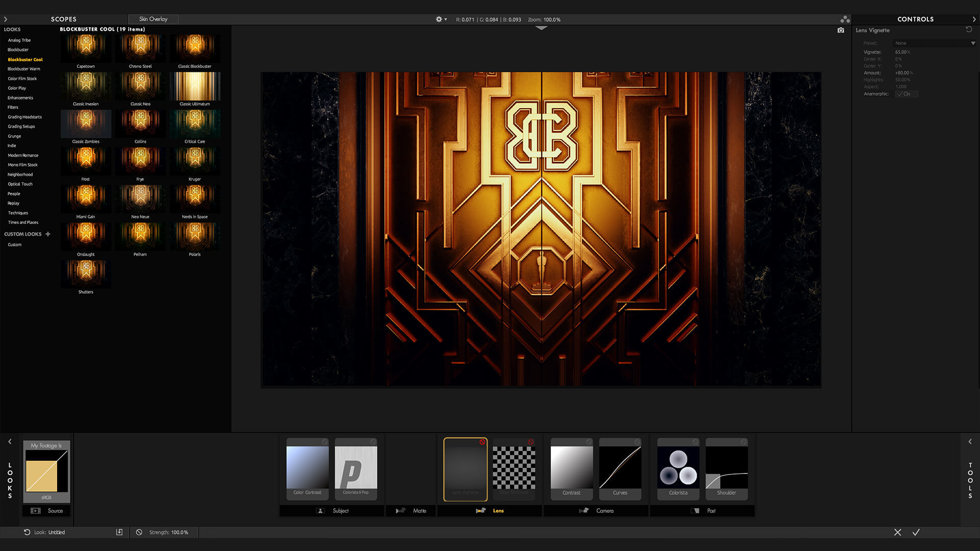The height and width of the screenshot is (551, 980).
Task: Add a custom look with the plus icon
Action: pos(48,234)
